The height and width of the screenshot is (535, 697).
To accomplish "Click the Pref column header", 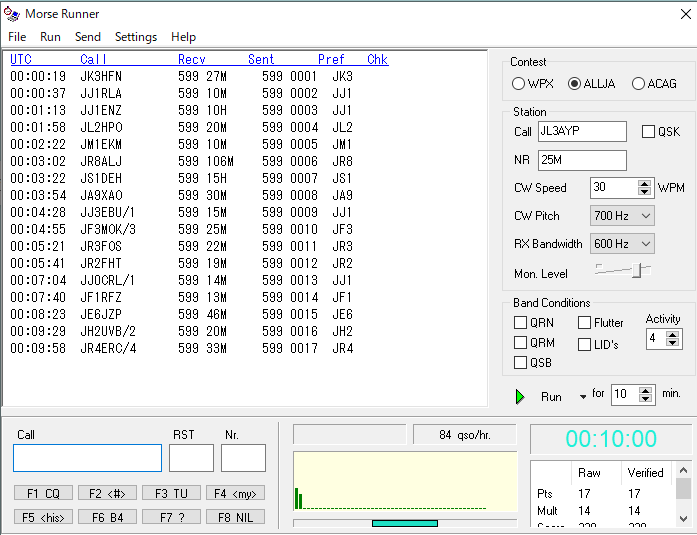I will pyautogui.click(x=331, y=59).
